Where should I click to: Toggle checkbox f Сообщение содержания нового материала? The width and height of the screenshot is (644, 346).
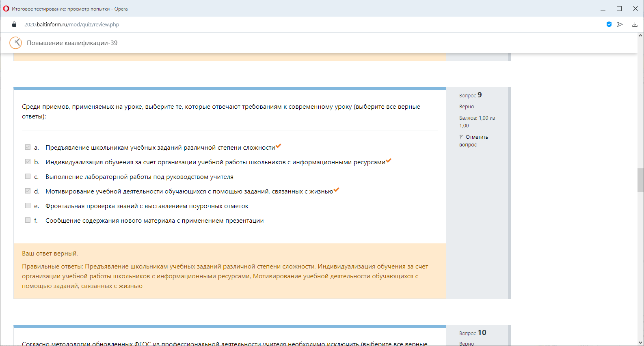pos(28,220)
